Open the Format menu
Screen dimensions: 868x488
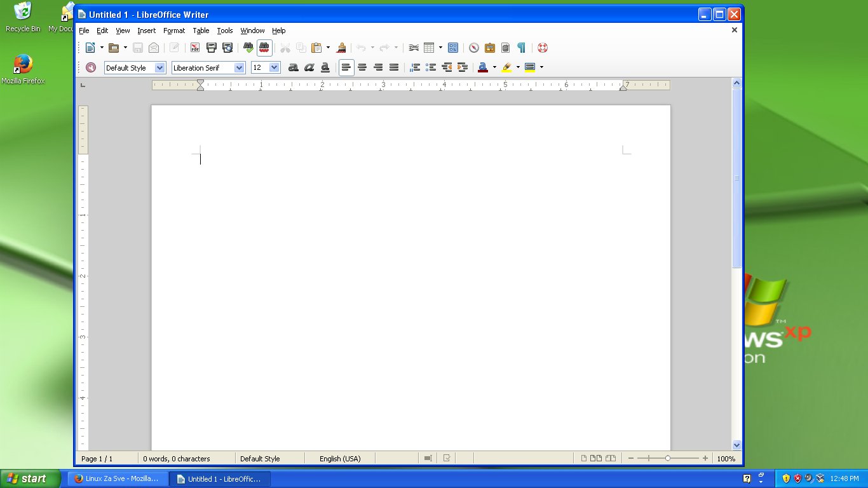click(173, 30)
